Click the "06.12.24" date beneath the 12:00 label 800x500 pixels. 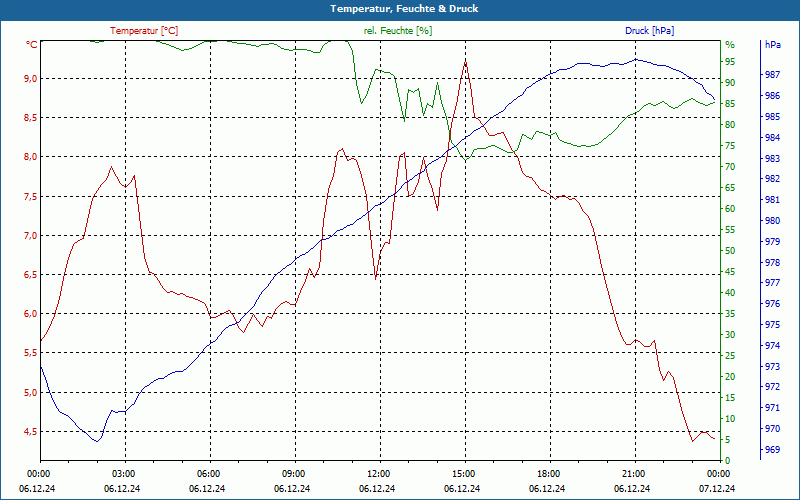pos(377,489)
